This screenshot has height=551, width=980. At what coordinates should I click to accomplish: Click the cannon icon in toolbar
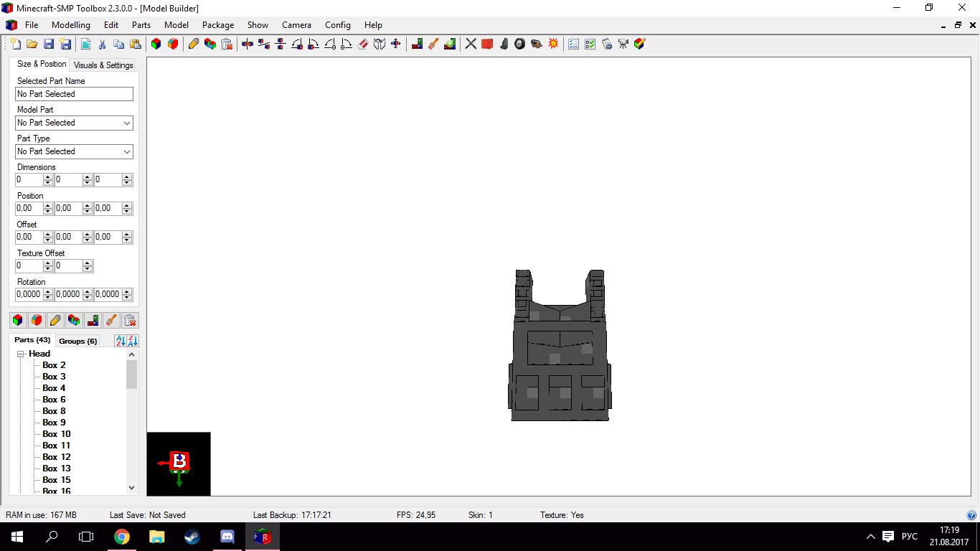[537, 44]
